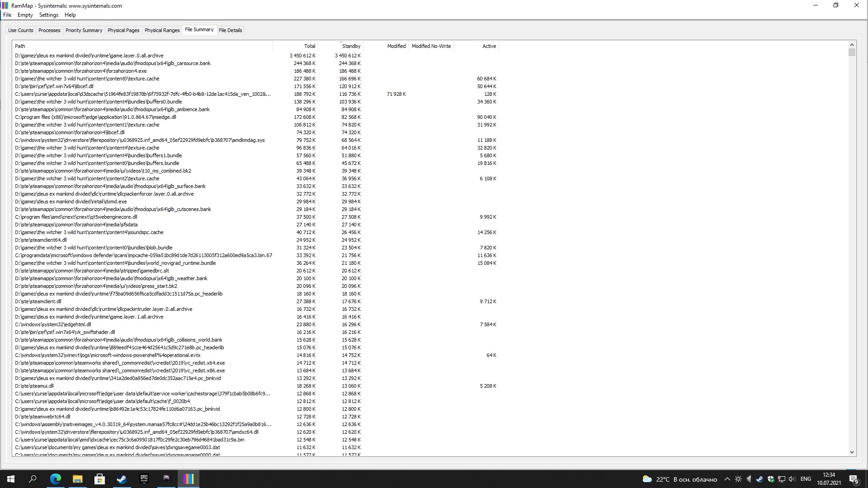The image size is (868, 488).
Task: Open the Help menu
Action: [70, 15]
